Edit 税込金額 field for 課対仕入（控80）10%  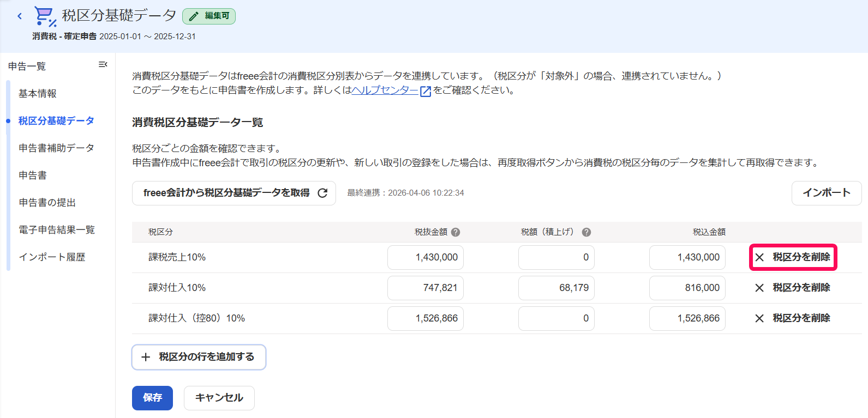coord(687,318)
